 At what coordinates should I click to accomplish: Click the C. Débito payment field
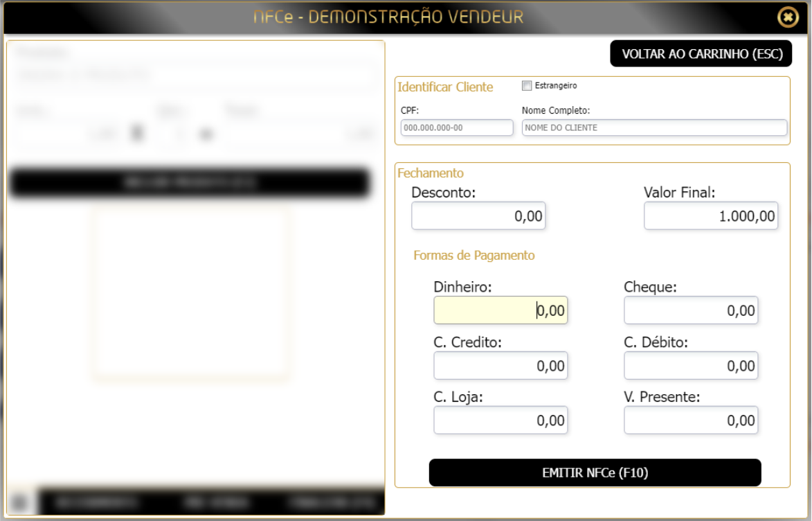pyautogui.click(x=691, y=366)
